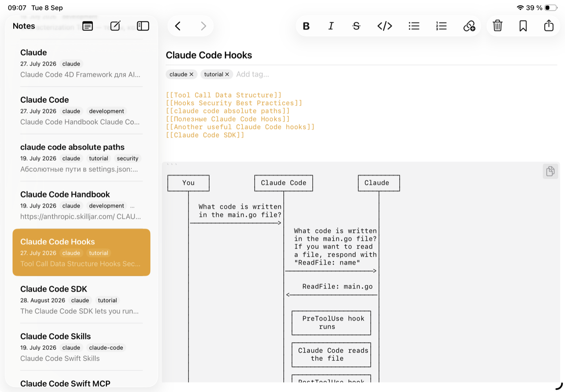Click the note title Claude Code Hooks
Screen dimensions: 565x392
coord(209,55)
